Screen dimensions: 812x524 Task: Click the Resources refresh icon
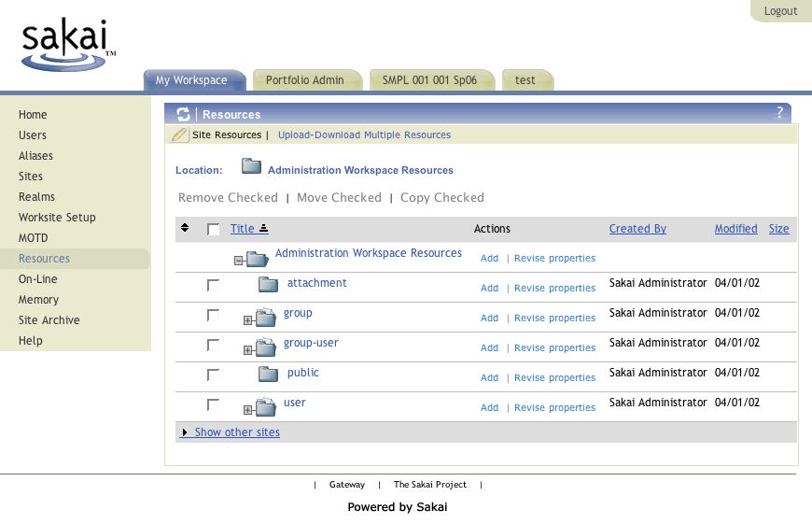tap(183, 114)
